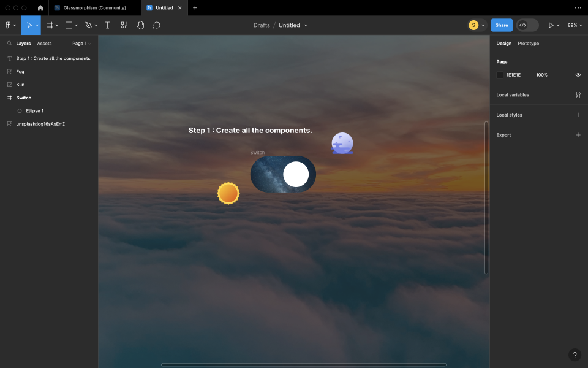Open the zoom level 89% dropdown
This screenshot has height=368, width=588.
coord(575,25)
